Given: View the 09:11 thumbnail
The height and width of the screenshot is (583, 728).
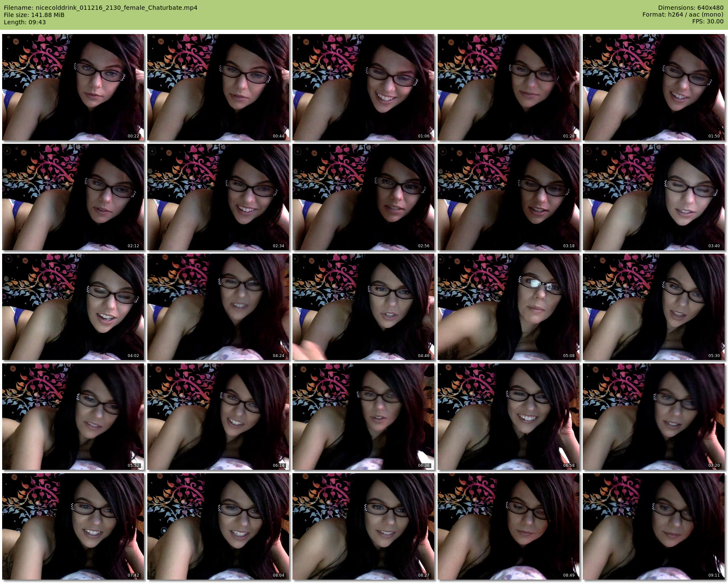Looking at the screenshot, I should click(x=654, y=526).
